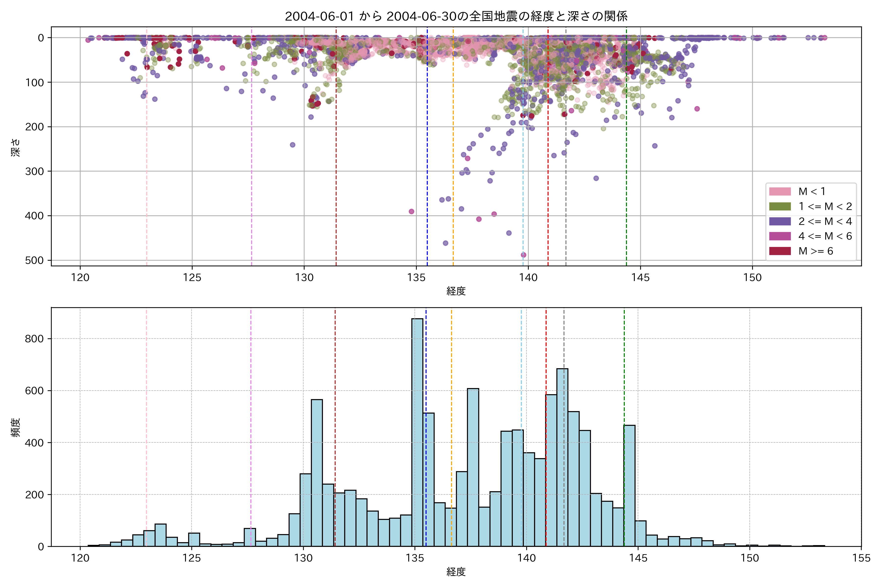Click the 800 tick label on frequency axis

pyautogui.click(x=35, y=339)
